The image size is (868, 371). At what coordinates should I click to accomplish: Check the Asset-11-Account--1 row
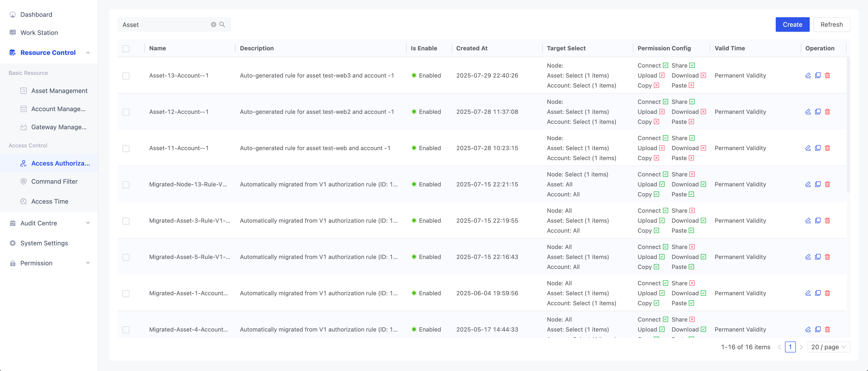126,148
